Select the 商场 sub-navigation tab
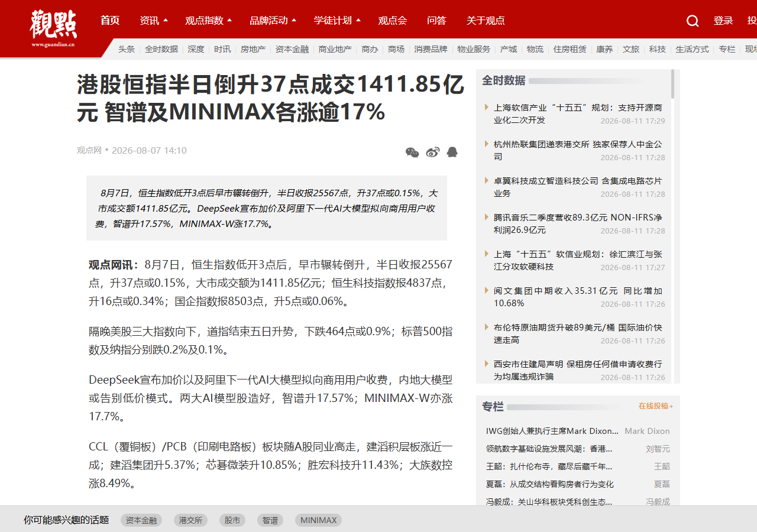Image resolution: width=757 pixels, height=532 pixels. tap(396, 49)
